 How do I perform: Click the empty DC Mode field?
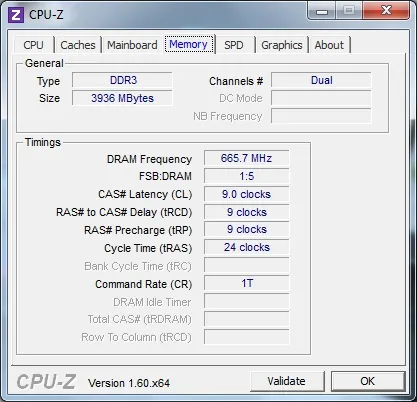click(321, 98)
